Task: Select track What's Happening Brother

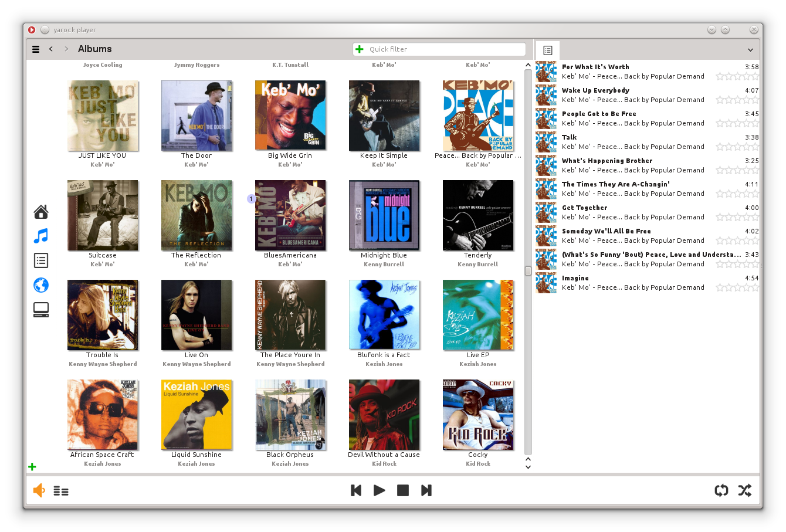Action: [x=647, y=165]
